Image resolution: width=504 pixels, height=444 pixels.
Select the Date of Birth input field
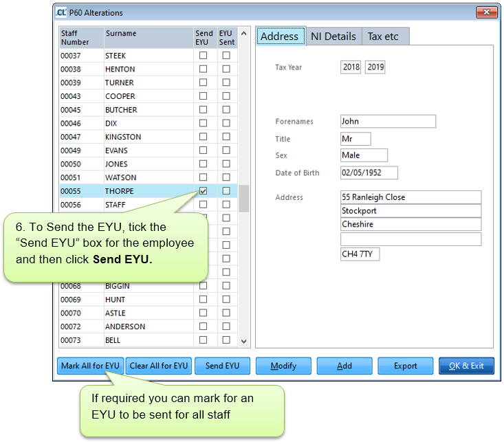point(369,173)
